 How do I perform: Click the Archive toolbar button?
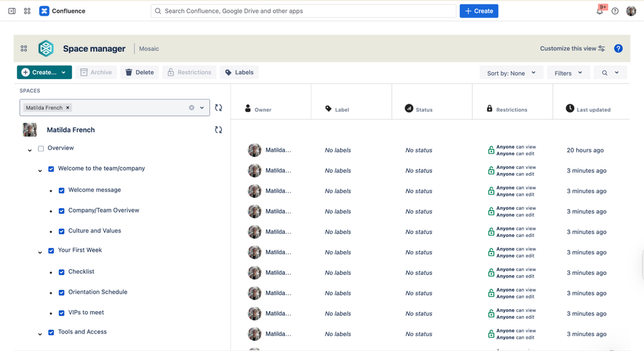click(96, 72)
